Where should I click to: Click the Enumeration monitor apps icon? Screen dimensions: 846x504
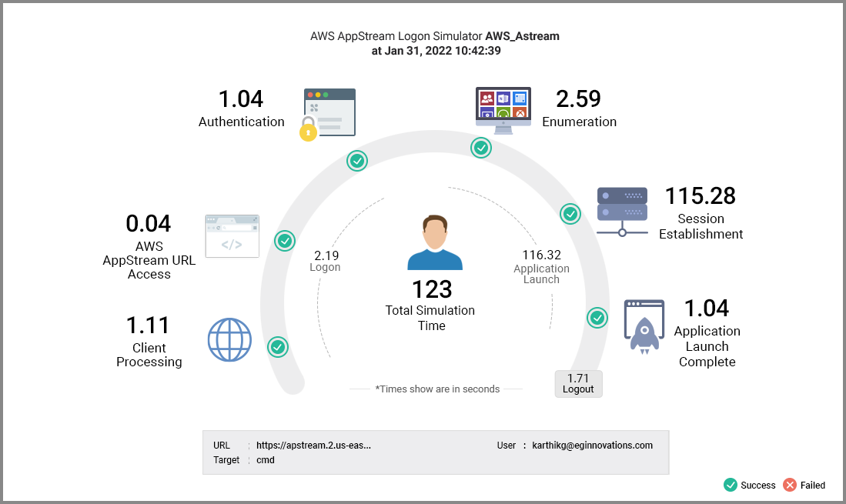point(503,110)
